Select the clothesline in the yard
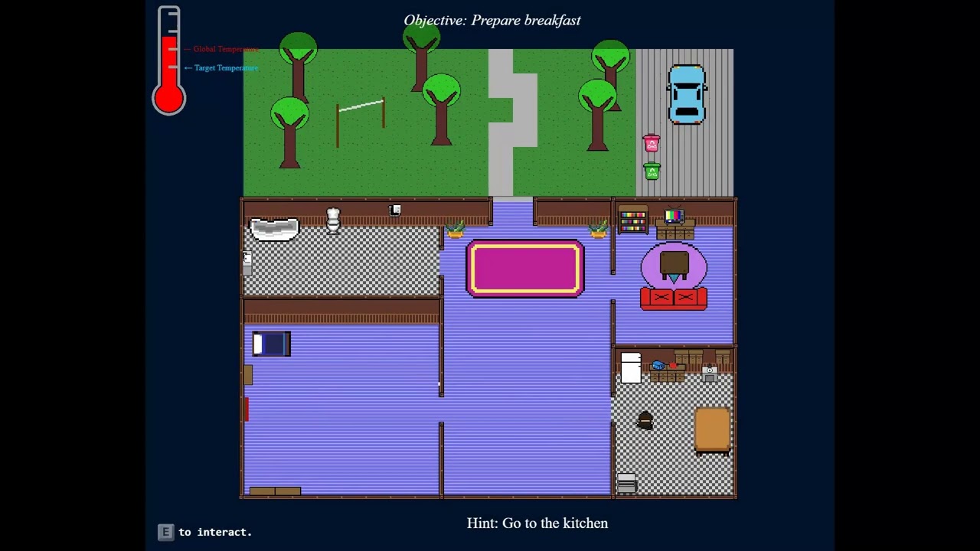Screen dimensions: 980x551 (x=361, y=122)
